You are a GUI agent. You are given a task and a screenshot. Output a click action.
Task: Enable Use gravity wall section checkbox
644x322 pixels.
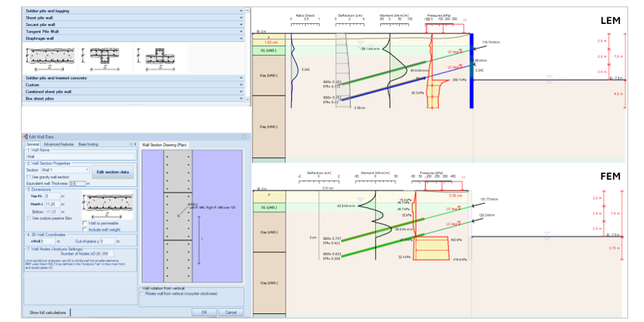tap(29, 177)
